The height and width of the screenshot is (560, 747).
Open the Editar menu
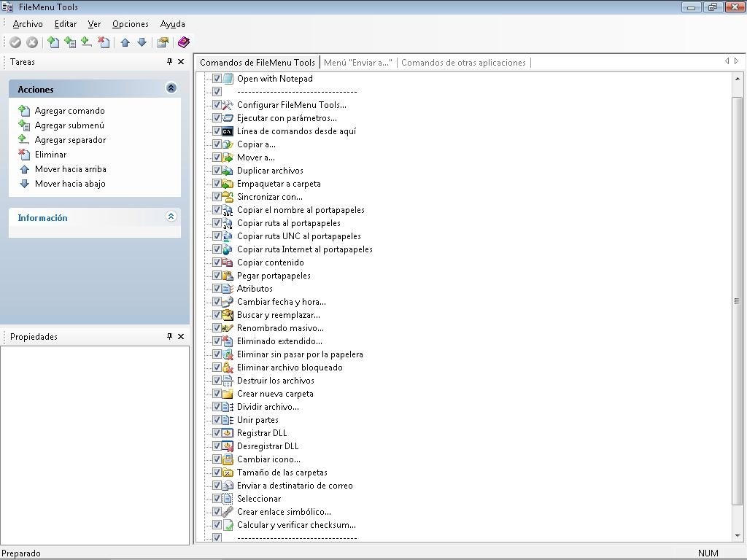tap(65, 24)
